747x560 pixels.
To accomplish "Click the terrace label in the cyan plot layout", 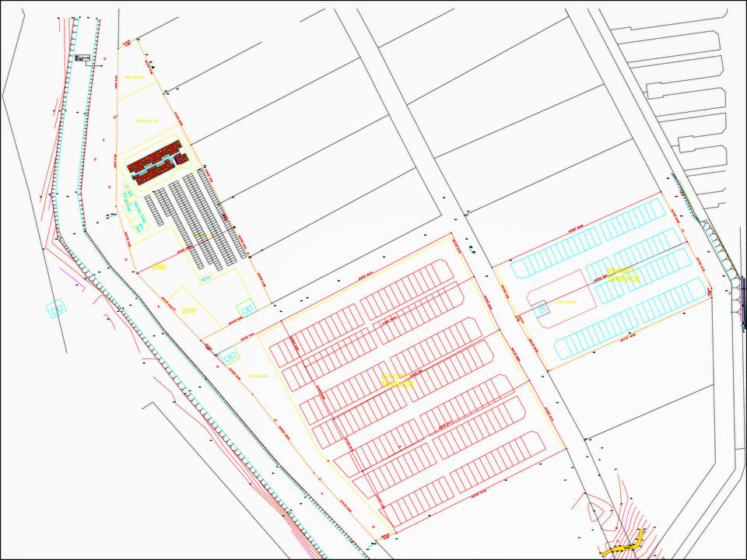I will [x=622, y=274].
